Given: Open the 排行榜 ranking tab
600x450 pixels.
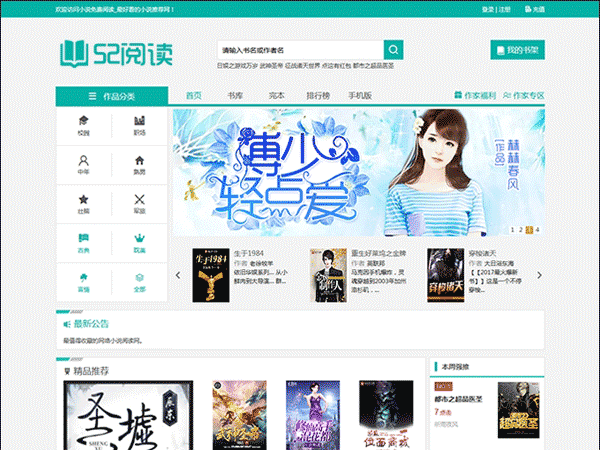Looking at the screenshot, I should tap(318, 96).
